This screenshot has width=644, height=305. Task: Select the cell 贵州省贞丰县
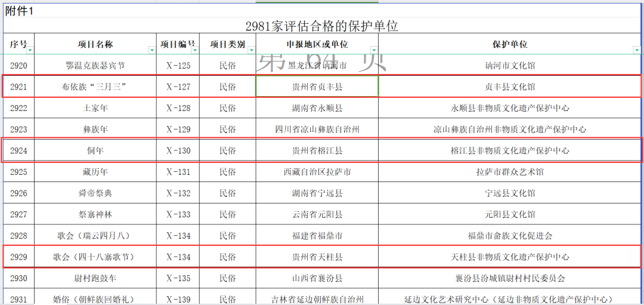(x=317, y=87)
